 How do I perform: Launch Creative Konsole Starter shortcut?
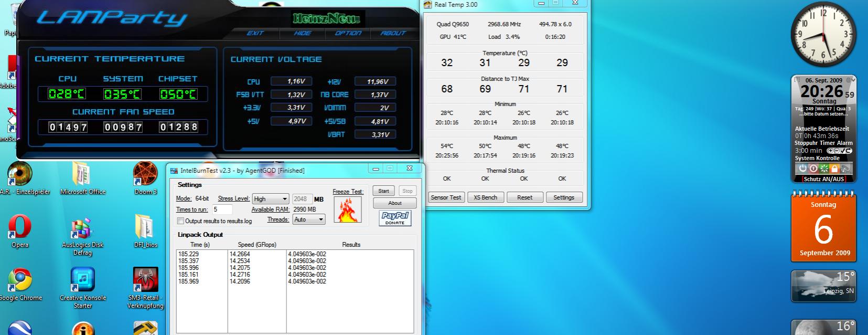click(82, 280)
